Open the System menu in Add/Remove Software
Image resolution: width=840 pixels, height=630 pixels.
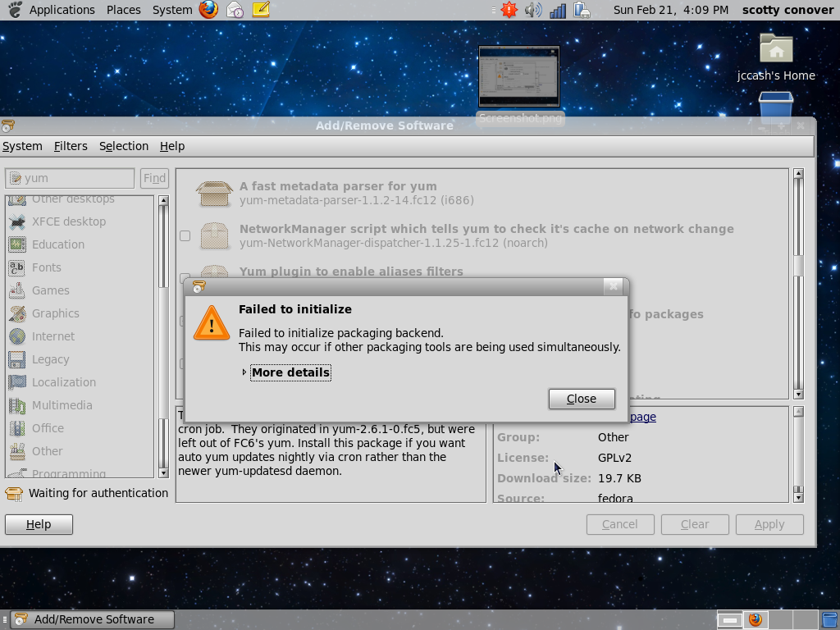(22, 146)
